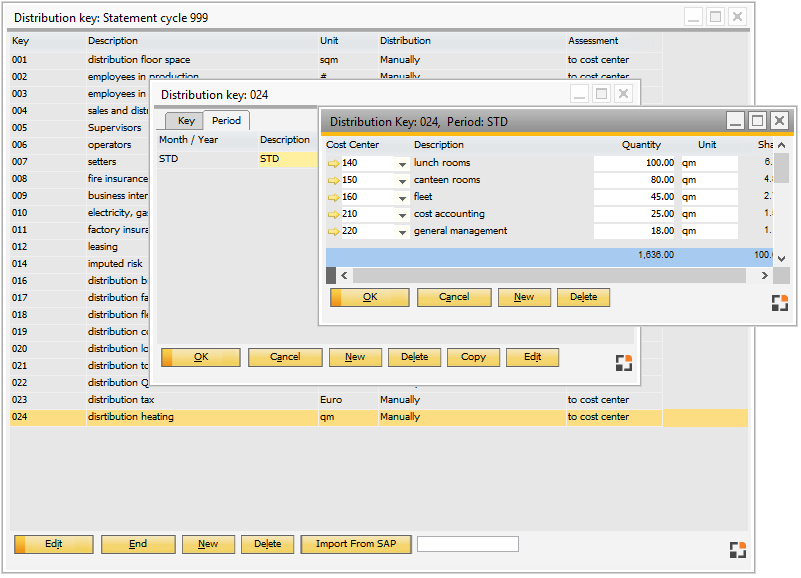Click the orange resize icon in Distribution key 024 window

pos(624,363)
